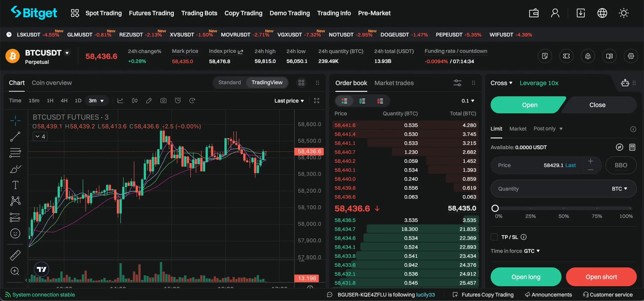644x301 pixels.
Task: Toggle light theme sun icon
Action: (624, 13)
